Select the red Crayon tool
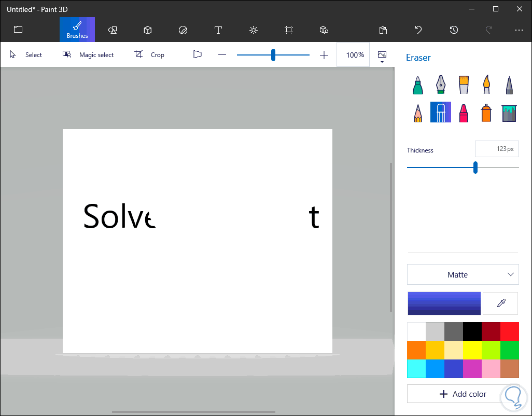This screenshot has width=532, height=416. pyautogui.click(x=464, y=112)
